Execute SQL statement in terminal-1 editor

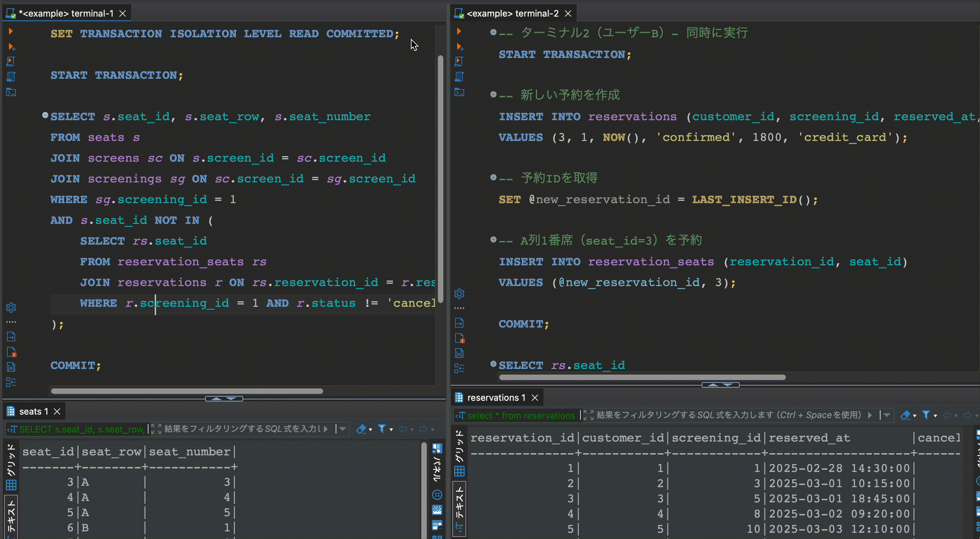pyautogui.click(x=11, y=31)
